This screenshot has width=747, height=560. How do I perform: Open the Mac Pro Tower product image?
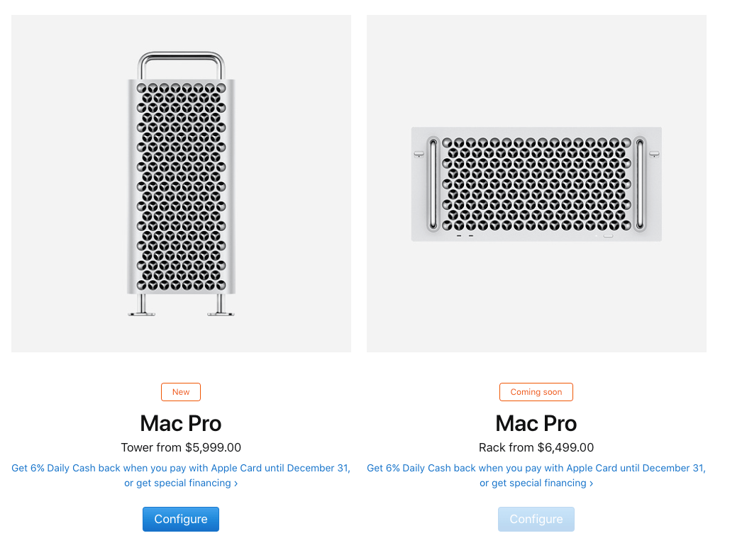pos(181,184)
